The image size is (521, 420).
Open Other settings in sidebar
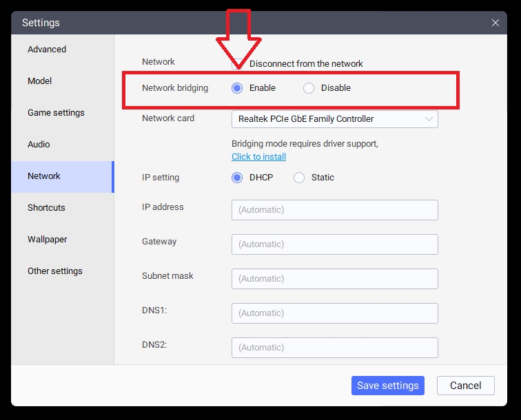coord(55,271)
